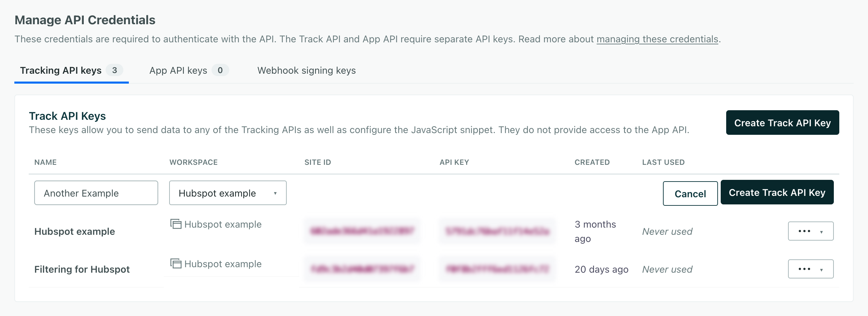The width and height of the screenshot is (868, 316).
Task: Click the copy icon beside Hubspot example workspace
Action: [x=176, y=224]
